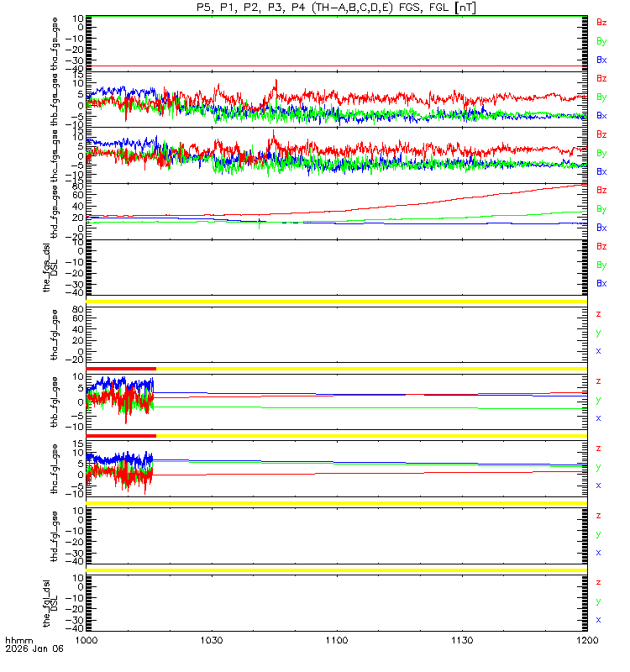630x672 pixels.
Task: Click the Bx legend in tha_fgs_gse panel
Action: (601, 60)
